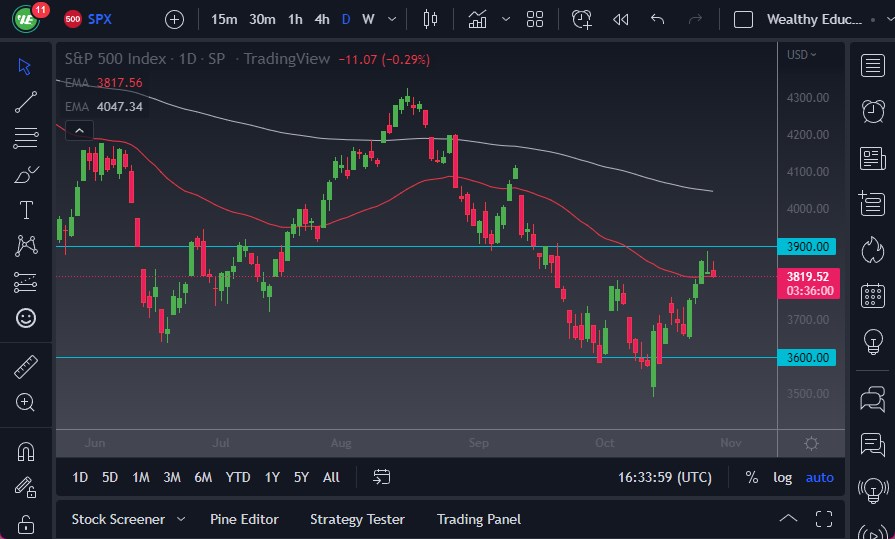Click the bar replay rewind icon
Viewport: 895px width, 539px height.
pos(620,19)
